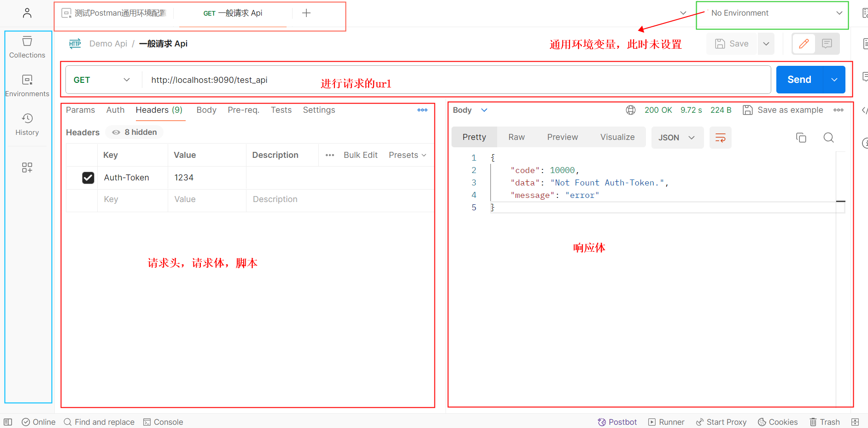Expand the open tabs list chevron

683,13
